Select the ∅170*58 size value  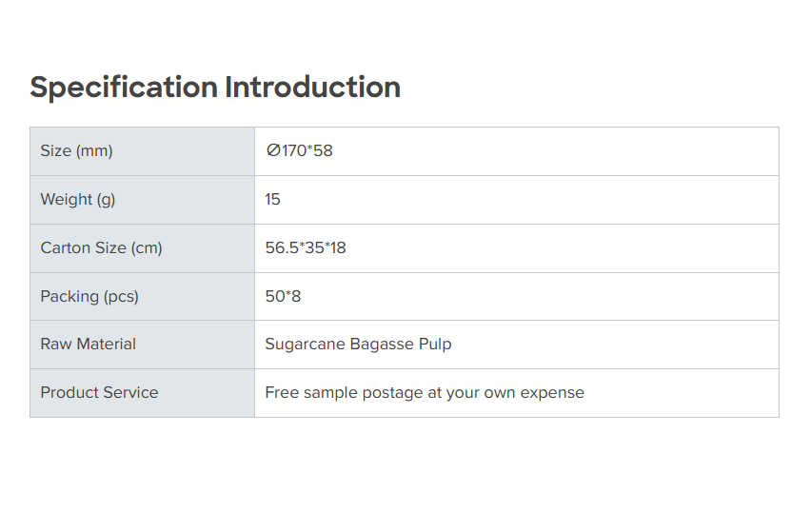pyautogui.click(x=300, y=151)
